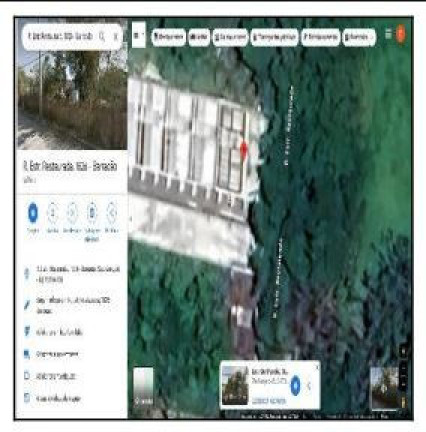Click the Save icon in side panel
Screen dimensions: 426x432
53,212
